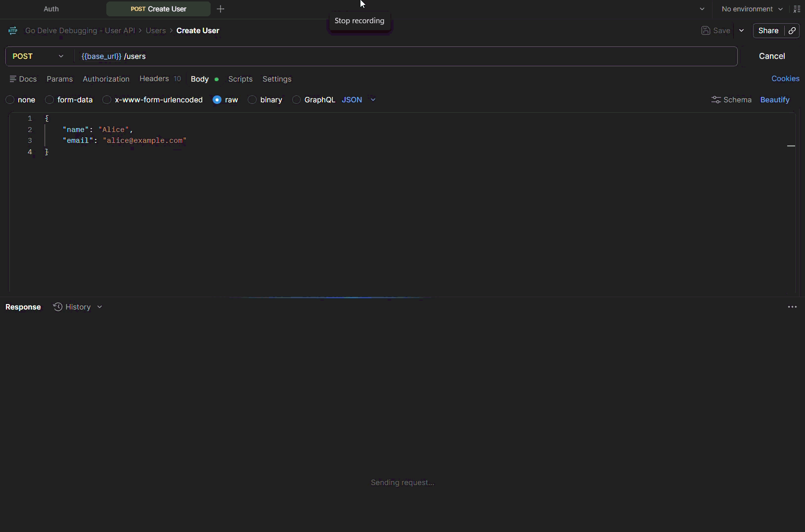
Task: Click the "name" key in JSON body
Action: 76,130
